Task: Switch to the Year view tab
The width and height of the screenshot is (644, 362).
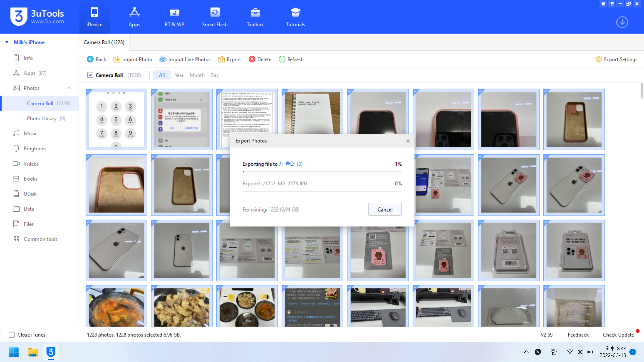Action: tap(179, 75)
